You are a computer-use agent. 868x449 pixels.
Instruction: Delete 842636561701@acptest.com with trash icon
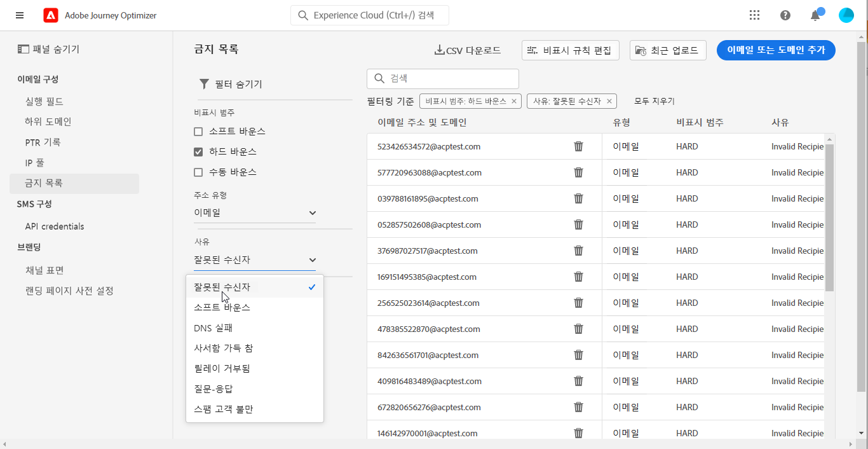pyautogui.click(x=578, y=355)
